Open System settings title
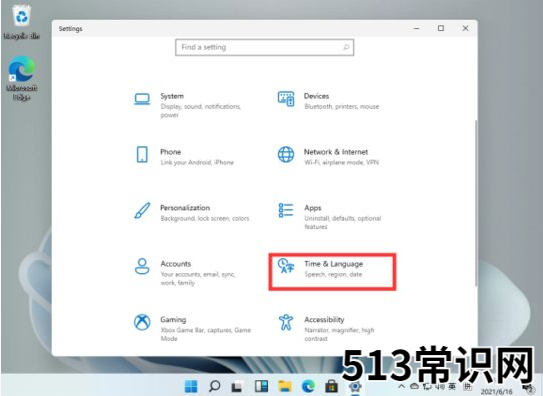543x396 pixels. click(172, 96)
